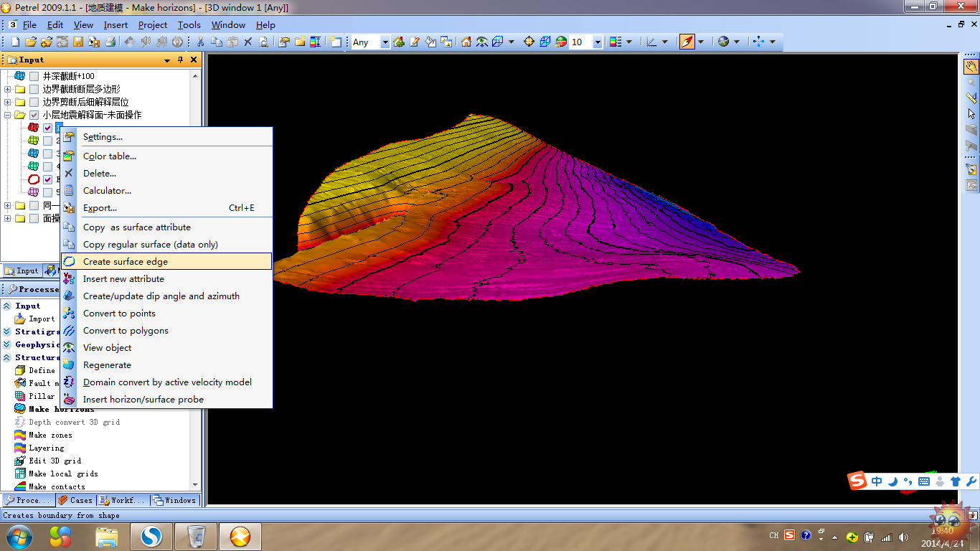This screenshot has width=980, height=551.
Task: Toggle checkbox beside the green surface item
Action: click(x=48, y=141)
